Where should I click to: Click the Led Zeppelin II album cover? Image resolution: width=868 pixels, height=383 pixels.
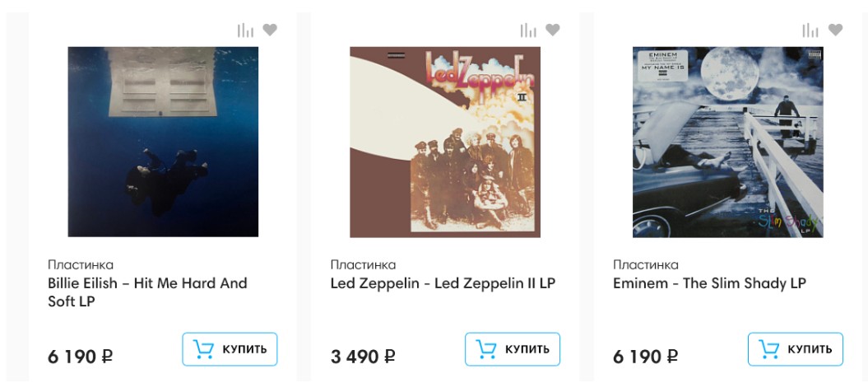click(x=445, y=142)
